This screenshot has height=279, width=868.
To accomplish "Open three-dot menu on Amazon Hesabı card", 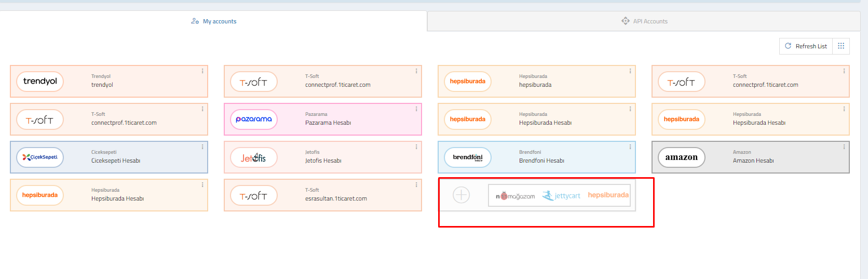I will pos(844,147).
